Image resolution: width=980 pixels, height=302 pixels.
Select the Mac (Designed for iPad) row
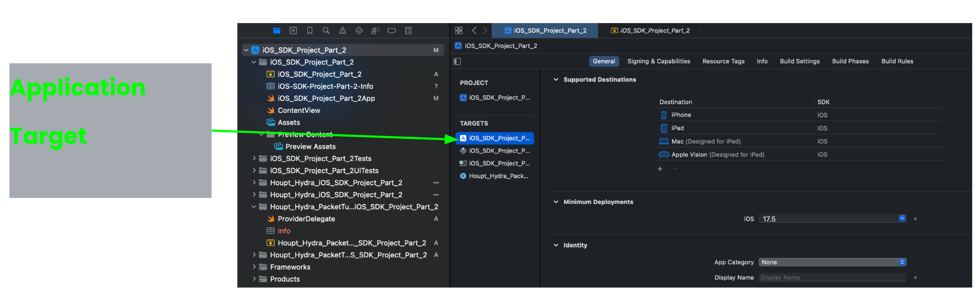point(798,142)
